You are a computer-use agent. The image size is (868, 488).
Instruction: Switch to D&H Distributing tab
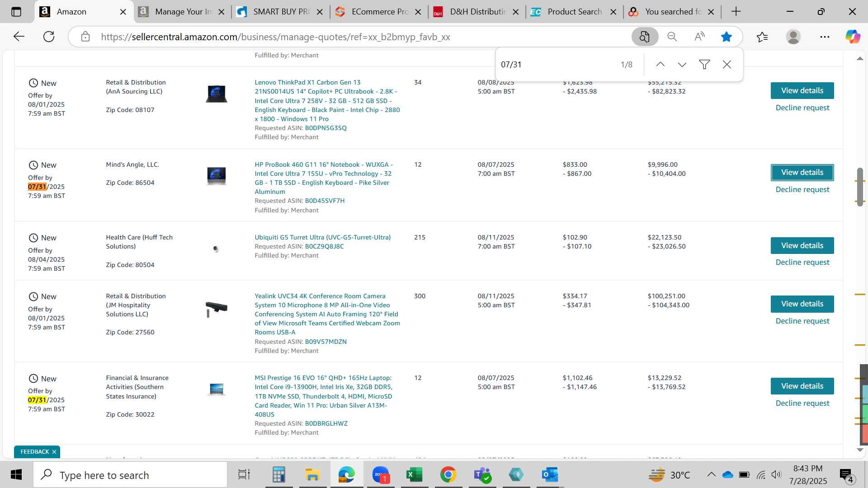click(x=477, y=12)
